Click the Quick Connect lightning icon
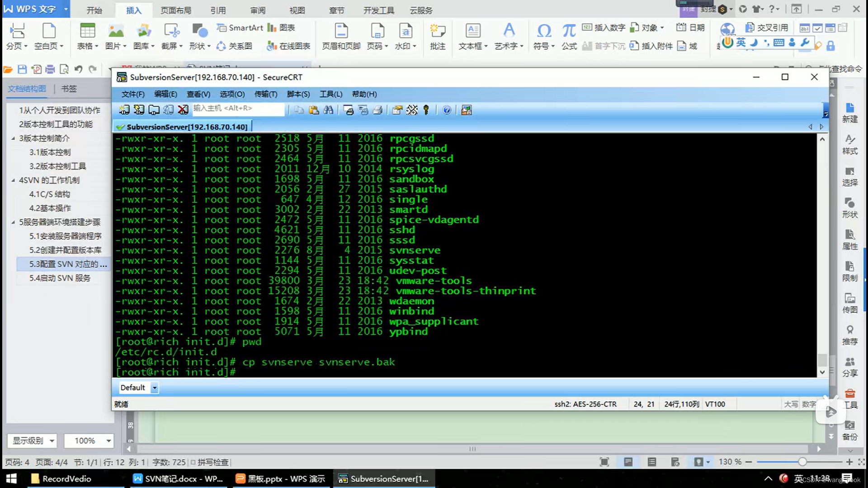This screenshot has height=488, width=868. [x=139, y=110]
